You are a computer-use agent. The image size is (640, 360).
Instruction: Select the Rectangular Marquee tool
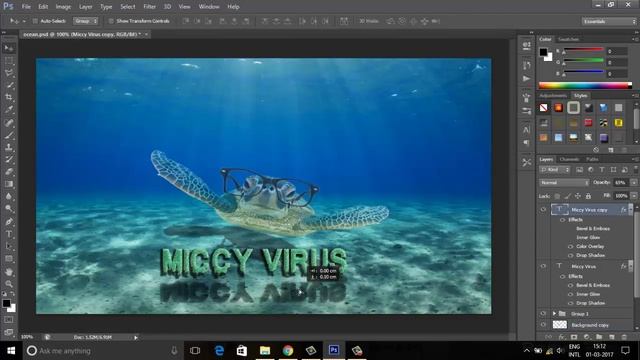click(9, 61)
